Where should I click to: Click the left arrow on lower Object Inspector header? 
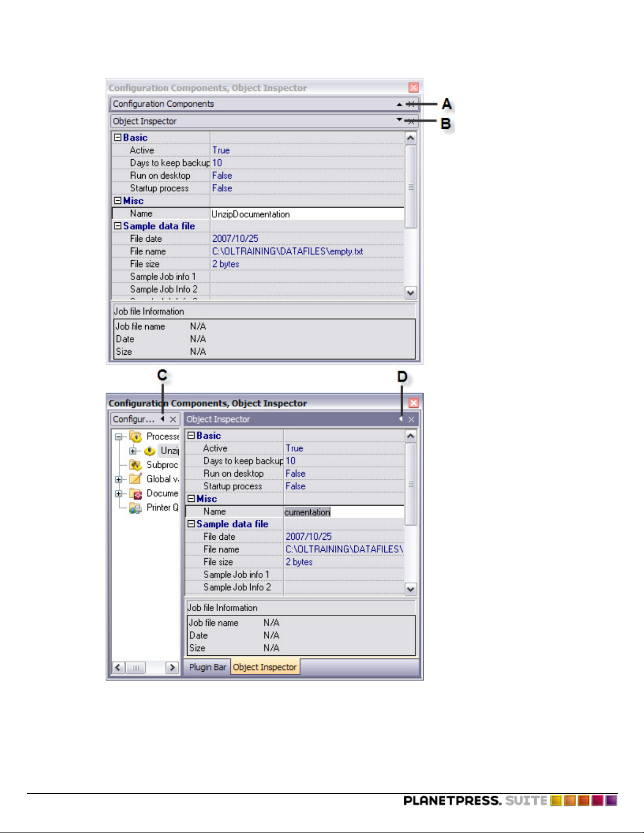[x=401, y=419]
